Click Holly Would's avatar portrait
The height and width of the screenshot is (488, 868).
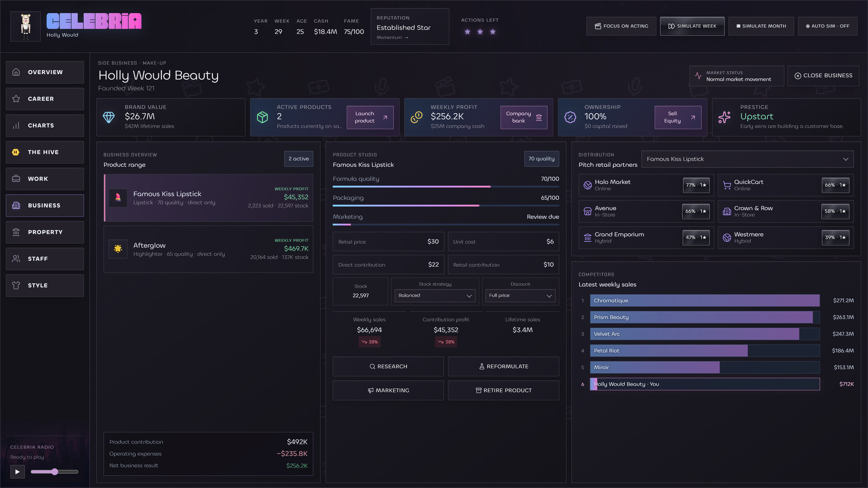[25, 26]
